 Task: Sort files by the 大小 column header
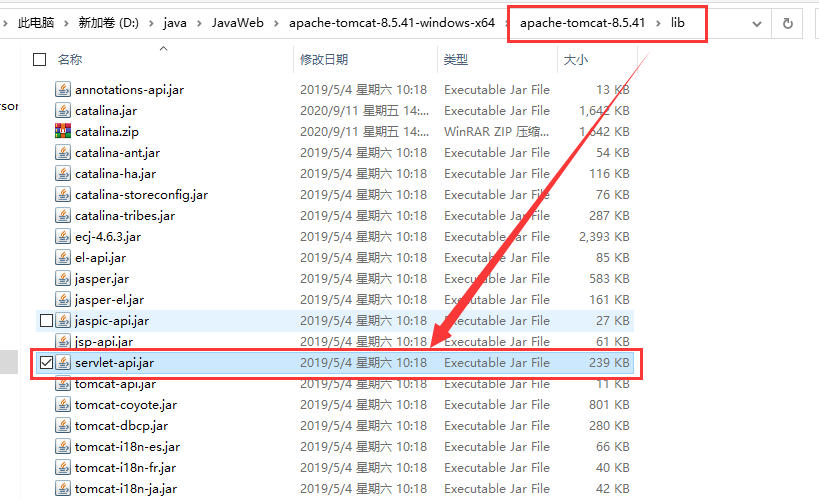coord(576,60)
